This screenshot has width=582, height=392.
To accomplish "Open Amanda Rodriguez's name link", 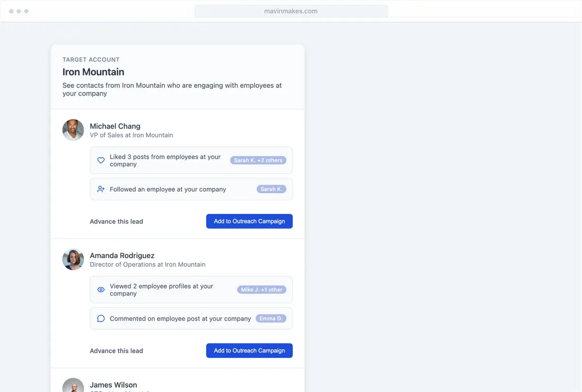I will (122, 256).
